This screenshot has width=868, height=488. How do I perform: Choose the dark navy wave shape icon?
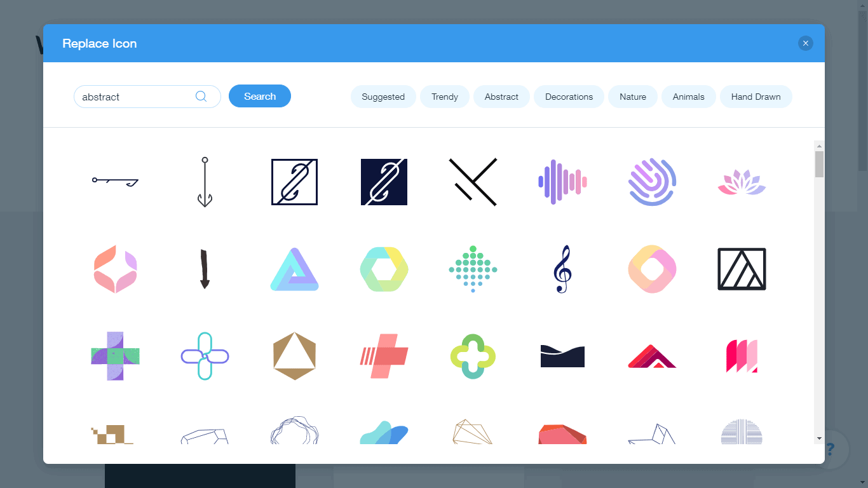tap(562, 356)
